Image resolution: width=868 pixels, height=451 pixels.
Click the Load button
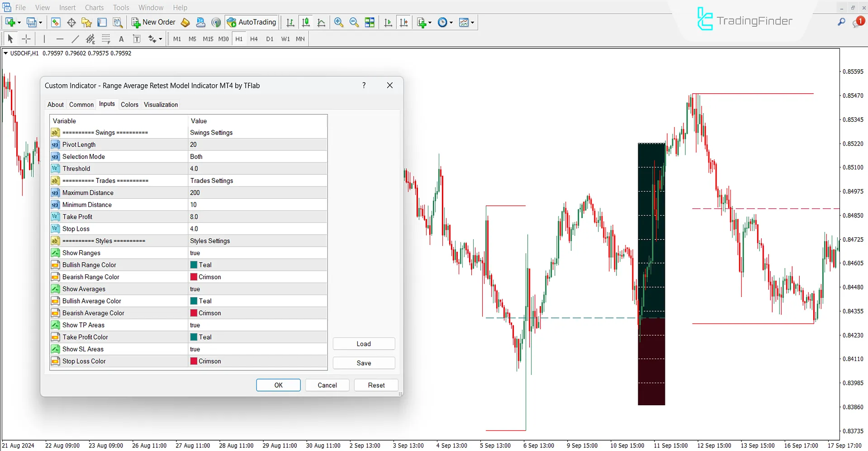click(364, 343)
